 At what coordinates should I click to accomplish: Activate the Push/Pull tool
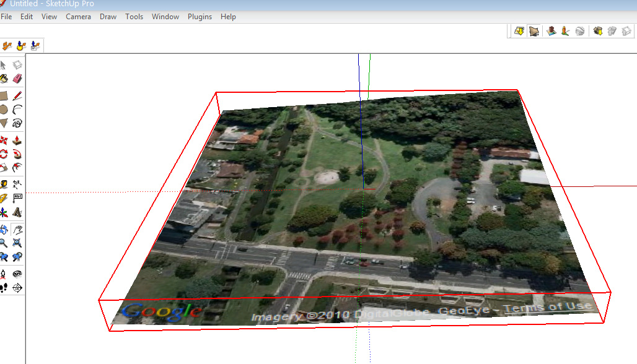[x=17, y=139]
